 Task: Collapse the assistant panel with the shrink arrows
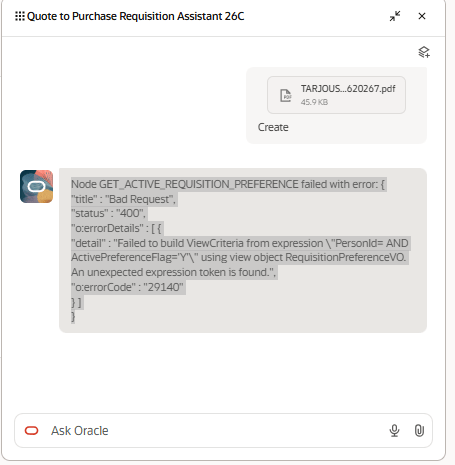[395, 16]
